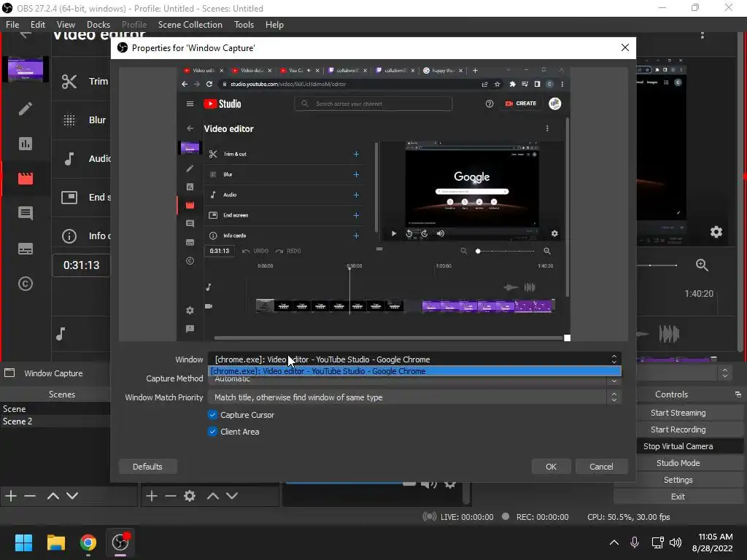Click the Capture Method dropdown arrow

point(614,381)
